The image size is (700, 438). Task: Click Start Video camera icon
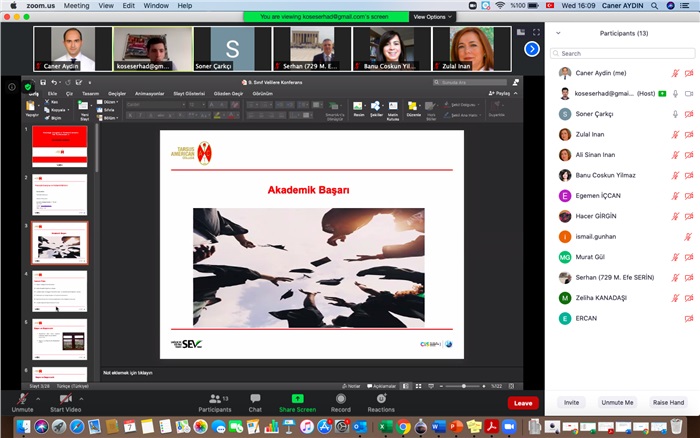click(65, 398)
